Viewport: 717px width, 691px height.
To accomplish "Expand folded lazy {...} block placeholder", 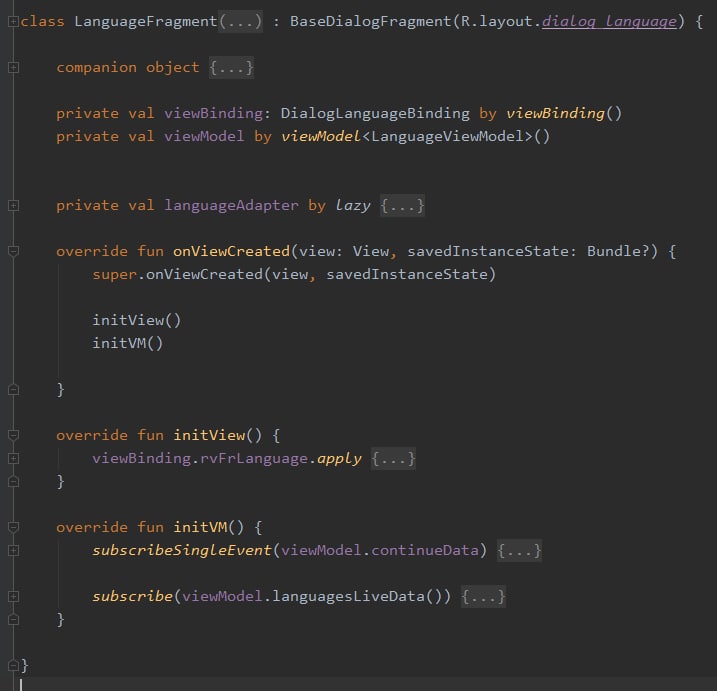I will click(x=402, y=206).
